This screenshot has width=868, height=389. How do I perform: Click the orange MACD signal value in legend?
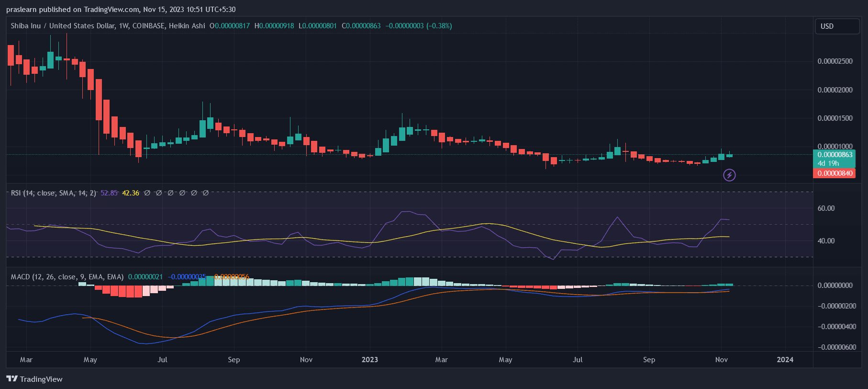point(232,277)
